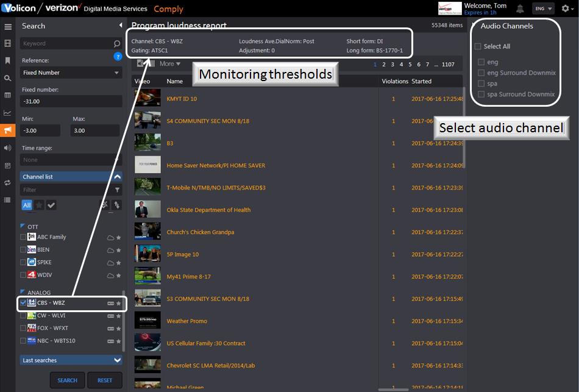Check the WDIV channel checkbox
The height and width of the screenshot is (392, 579).
coord(23,274)
